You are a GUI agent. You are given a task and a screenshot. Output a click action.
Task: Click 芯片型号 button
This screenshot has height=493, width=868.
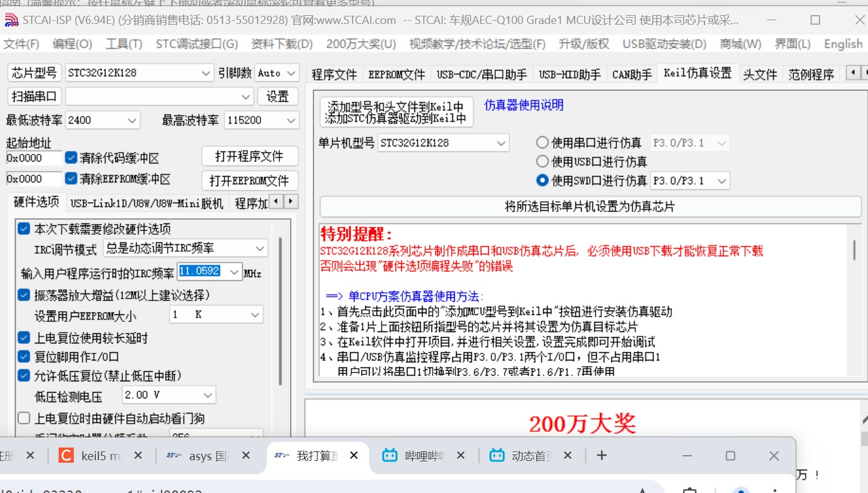tap(34, 73)
